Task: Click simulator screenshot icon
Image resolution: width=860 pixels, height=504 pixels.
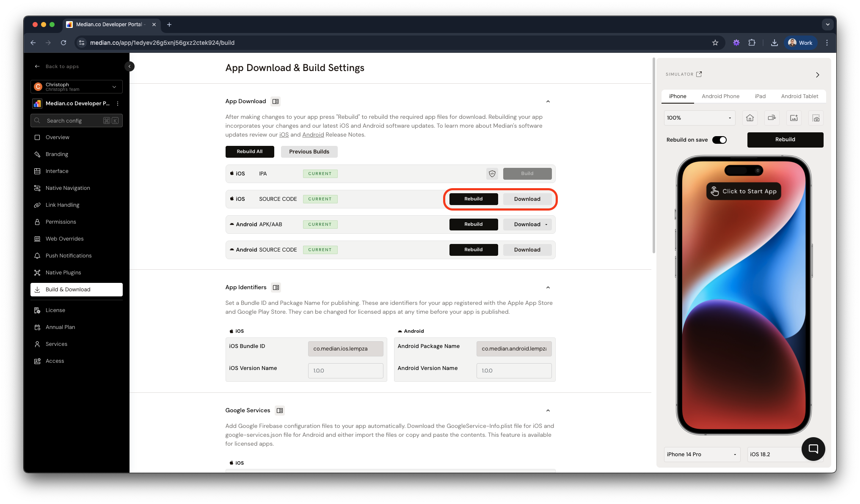Action: click(816, 118)
